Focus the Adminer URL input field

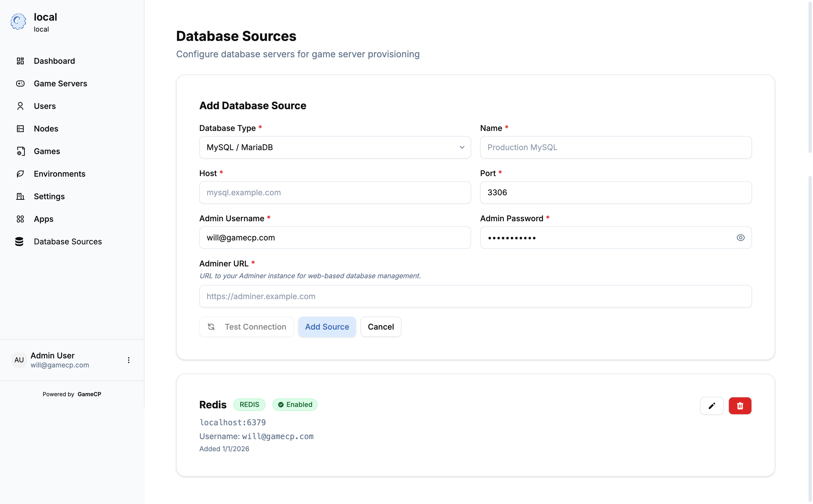point(475,296)
